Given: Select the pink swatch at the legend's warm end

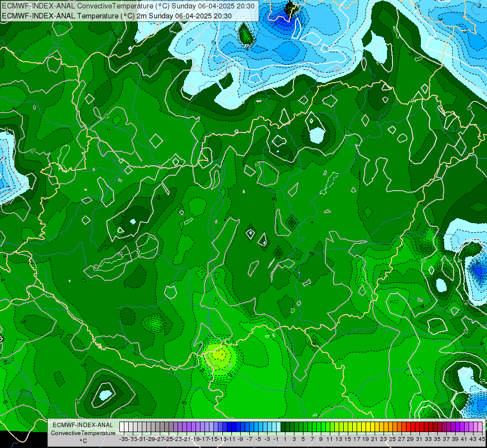Looking at the screenshot, I should point(480,427).
